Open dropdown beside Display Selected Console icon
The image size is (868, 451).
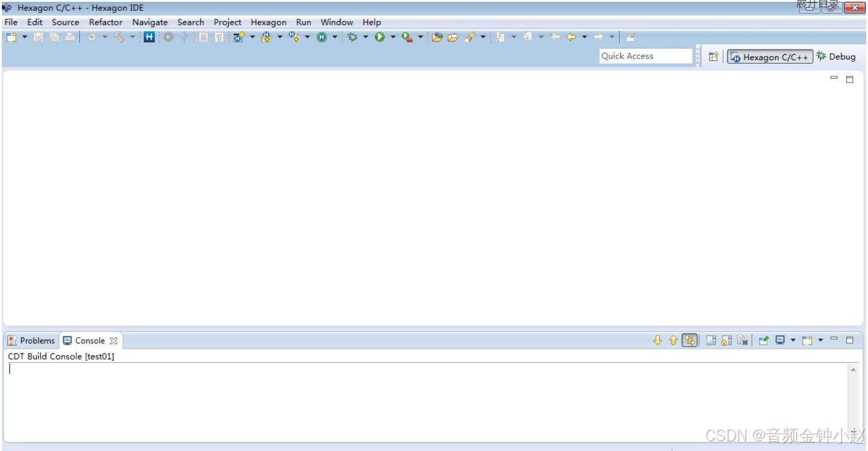tap(793, 340)
